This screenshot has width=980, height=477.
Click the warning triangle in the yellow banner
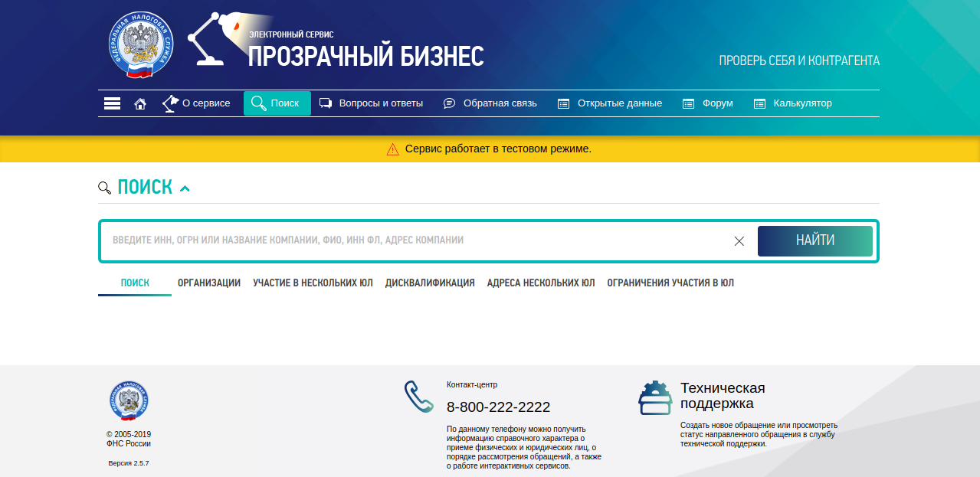(x=393, y=149)
